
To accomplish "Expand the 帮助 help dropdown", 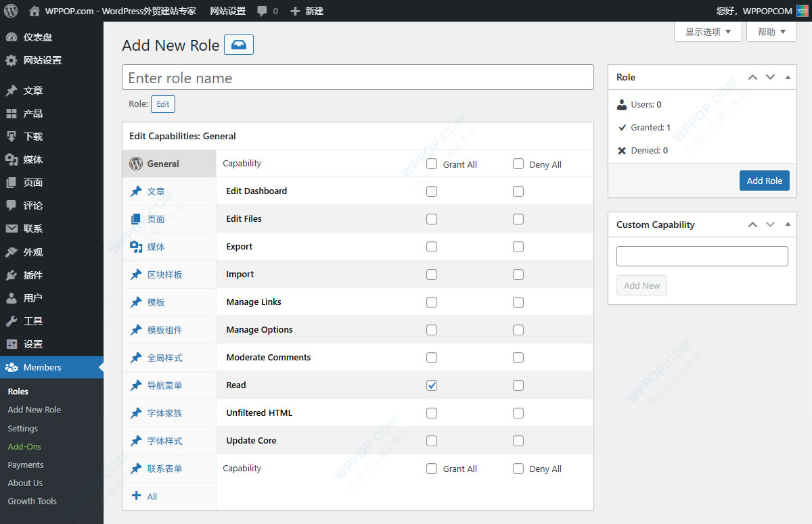I will [x=771, y=32].
